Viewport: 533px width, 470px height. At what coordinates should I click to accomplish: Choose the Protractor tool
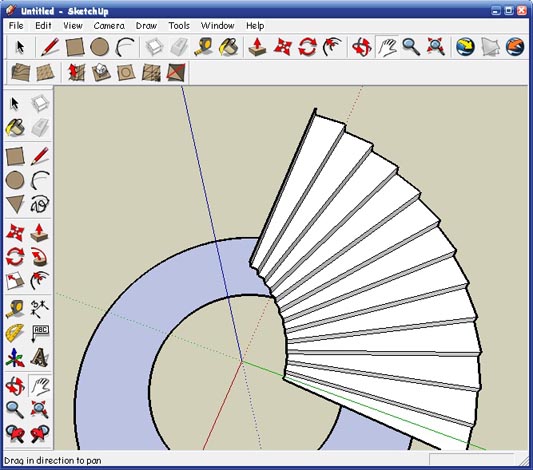point(15,333)
